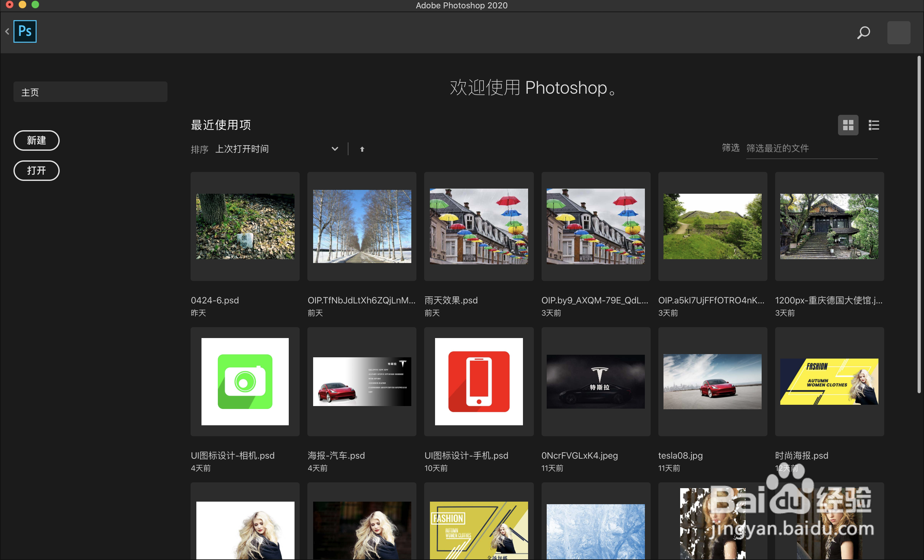Select the 主页 home tab
This screenshot has width=924, height=560.
click(x=90, y=92)
